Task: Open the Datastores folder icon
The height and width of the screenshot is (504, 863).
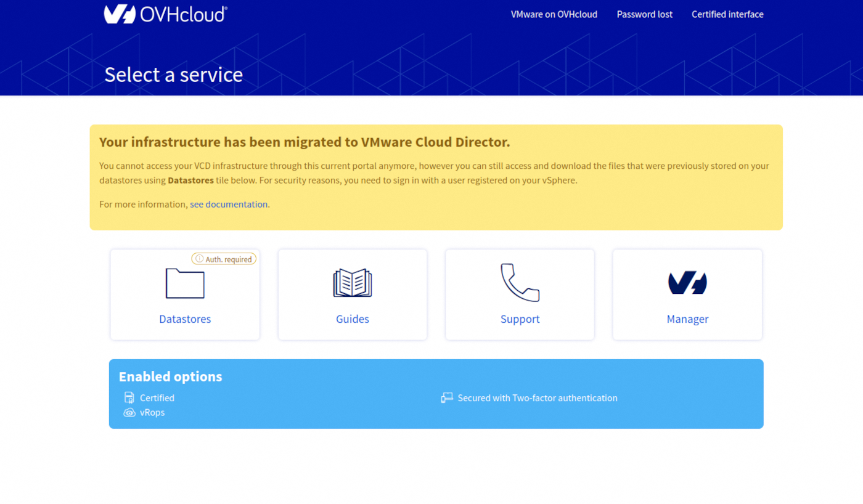Action: pos(185,283)
